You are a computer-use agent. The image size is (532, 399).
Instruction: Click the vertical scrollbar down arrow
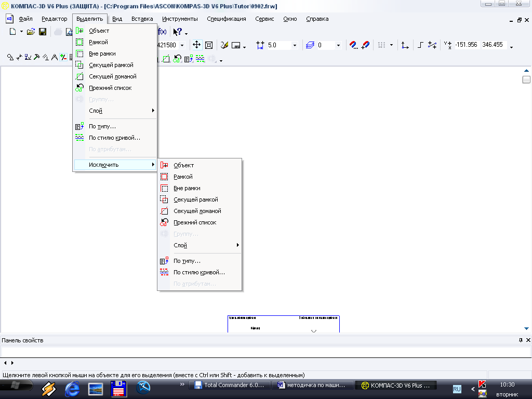(x=526, y=328)
